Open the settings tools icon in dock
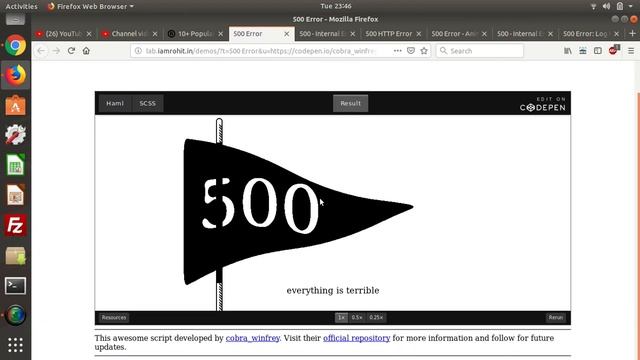This screenshot has width=640, height=360. [16, 135]
